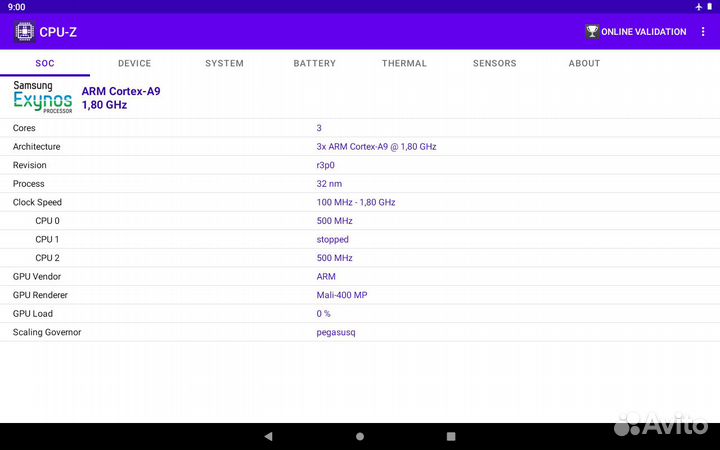The height and width of the screenshot is (450, 720).
Task: Tap the Cores value 3
Action: point(319,128)
